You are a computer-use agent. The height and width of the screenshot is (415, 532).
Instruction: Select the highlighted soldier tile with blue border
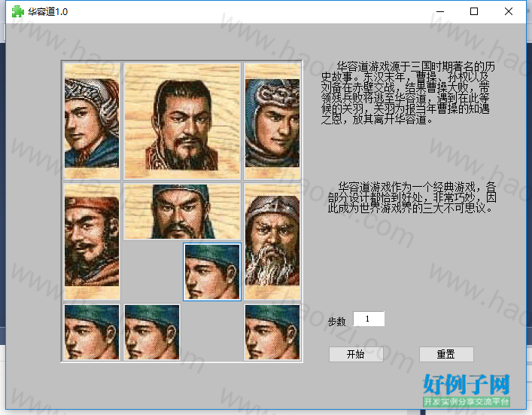[212, 272]
